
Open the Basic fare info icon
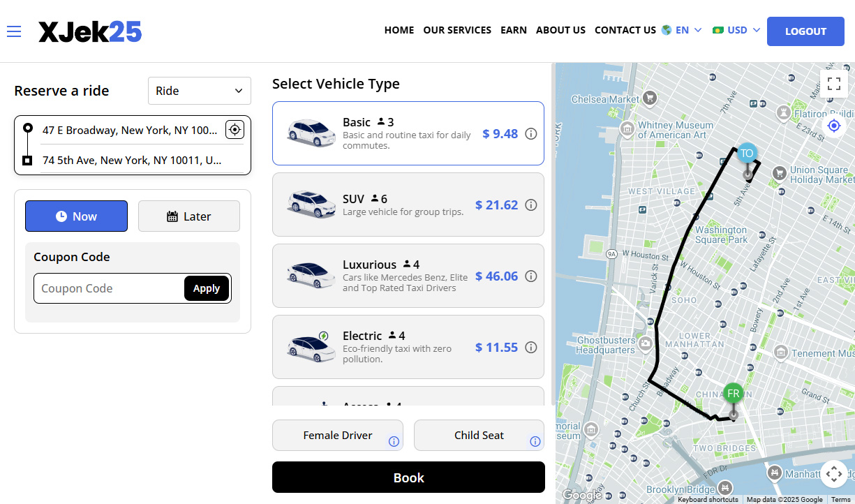(531, 133)
